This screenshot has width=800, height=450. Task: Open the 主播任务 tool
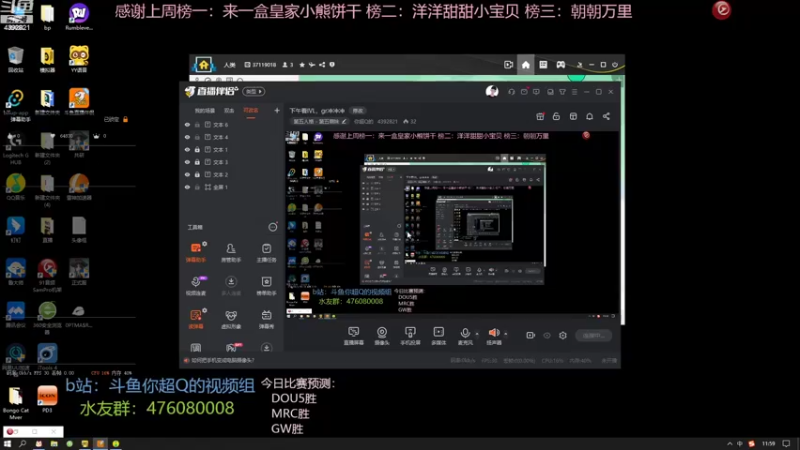pyautogui.click(x=266, y=252)
